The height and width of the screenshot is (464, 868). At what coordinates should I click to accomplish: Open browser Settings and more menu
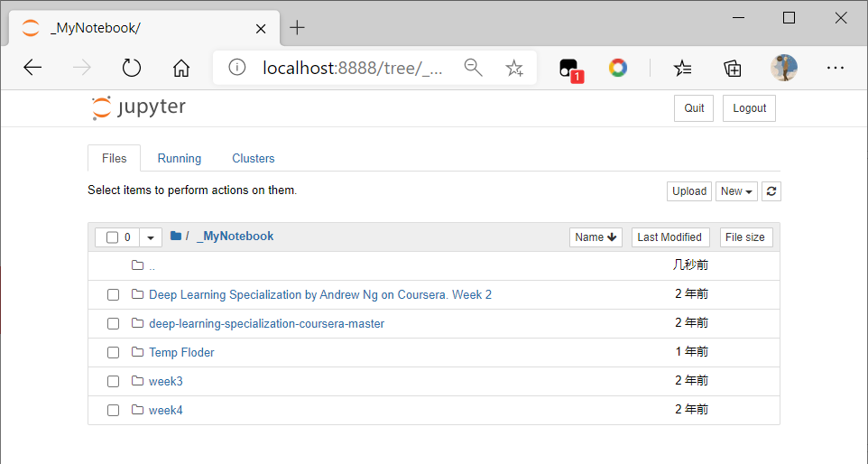tap(835, 68)
